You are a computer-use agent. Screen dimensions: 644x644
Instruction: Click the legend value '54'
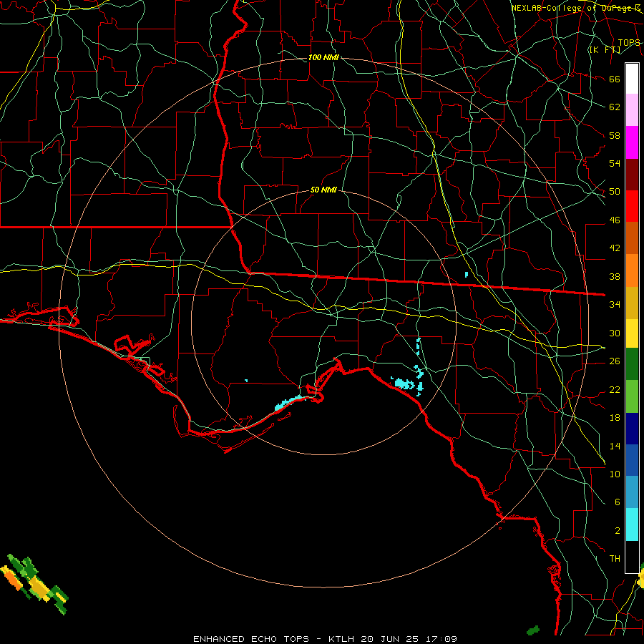pos(615,163)
